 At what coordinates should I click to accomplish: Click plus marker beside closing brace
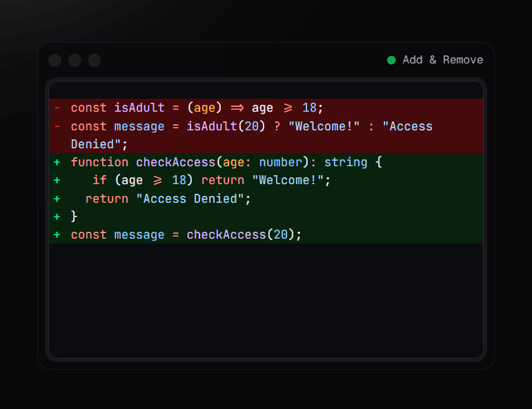pos(57,217)
